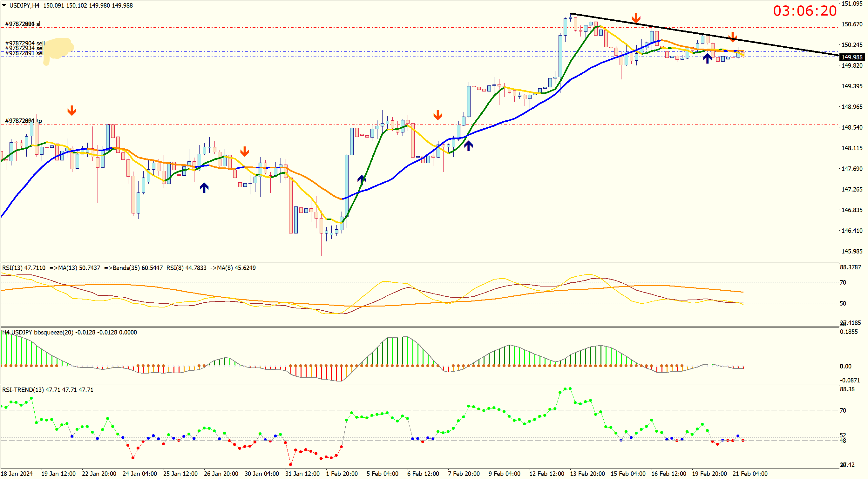The image size is (868, 479).
Task: Click the blue up arrow near 26 Jan
Action: [204, 188]
